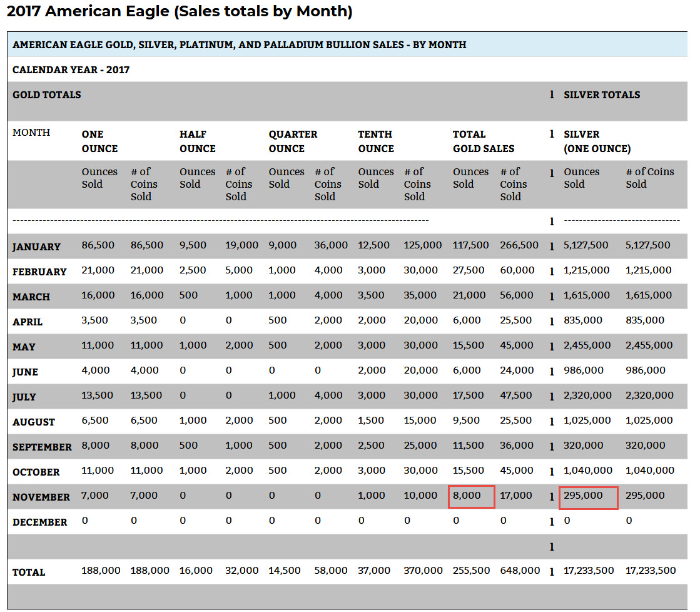The width and height of the screenshot is (700, 612).
Task: Click total tenth ounce coins value 370,000
Action: 424,571
